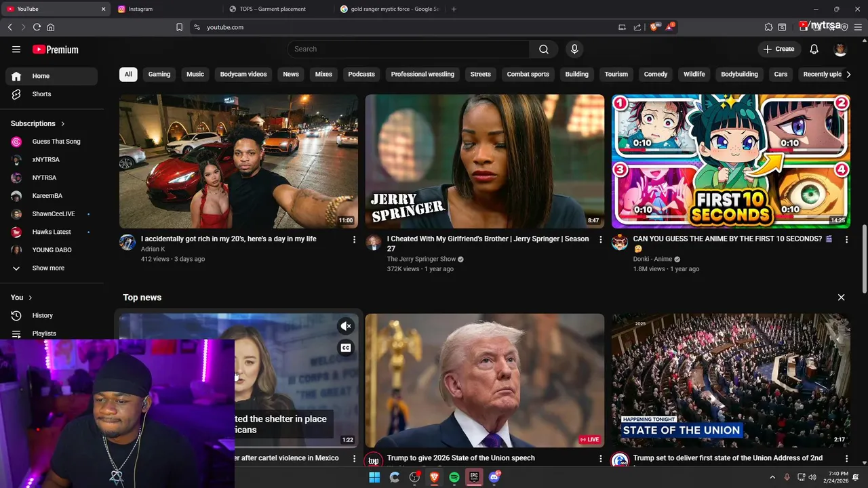The width and height of the screenshot is (868, 488).
Task: Select the Gaming category chip
Action: click(159, 74)
